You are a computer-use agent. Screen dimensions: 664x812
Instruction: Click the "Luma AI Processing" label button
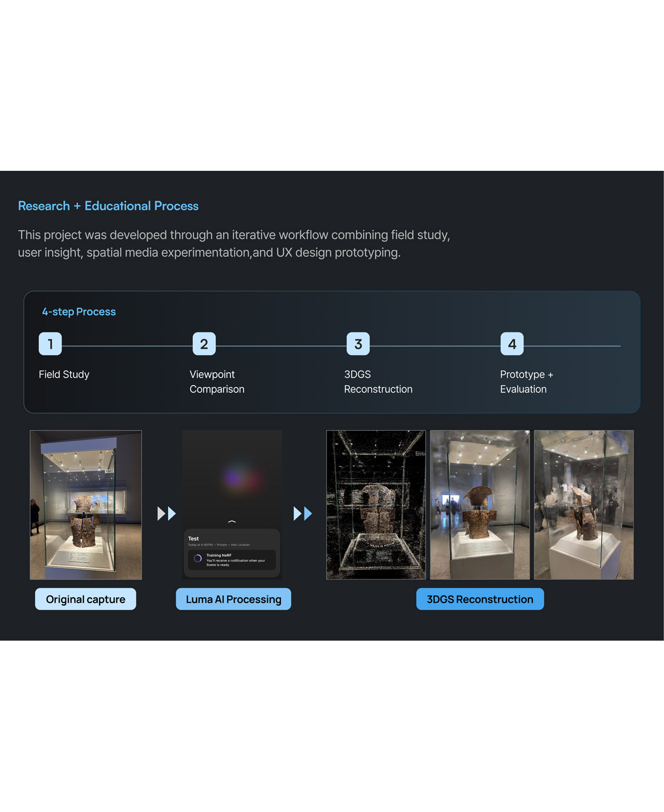[233, 599]
